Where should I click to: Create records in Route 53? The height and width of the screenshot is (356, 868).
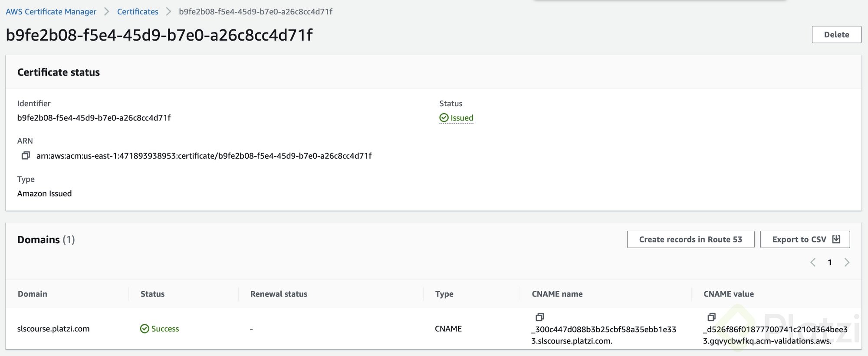[x=690, y=239]
